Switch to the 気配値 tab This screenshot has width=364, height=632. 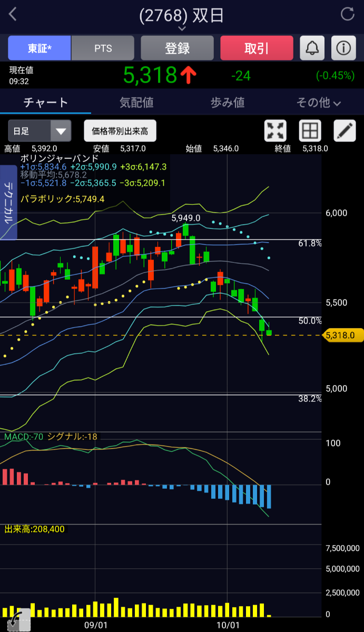tap(136, 103)
